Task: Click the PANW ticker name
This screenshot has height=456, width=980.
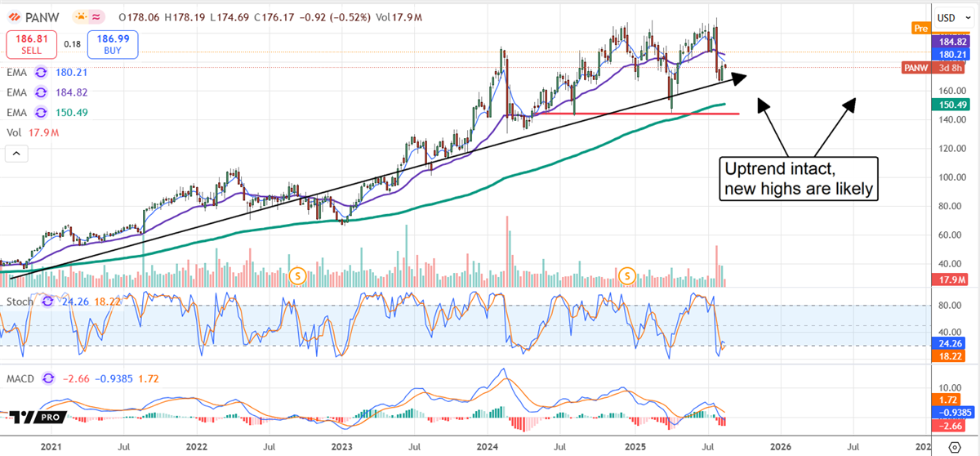Action: tap(44, 16)
